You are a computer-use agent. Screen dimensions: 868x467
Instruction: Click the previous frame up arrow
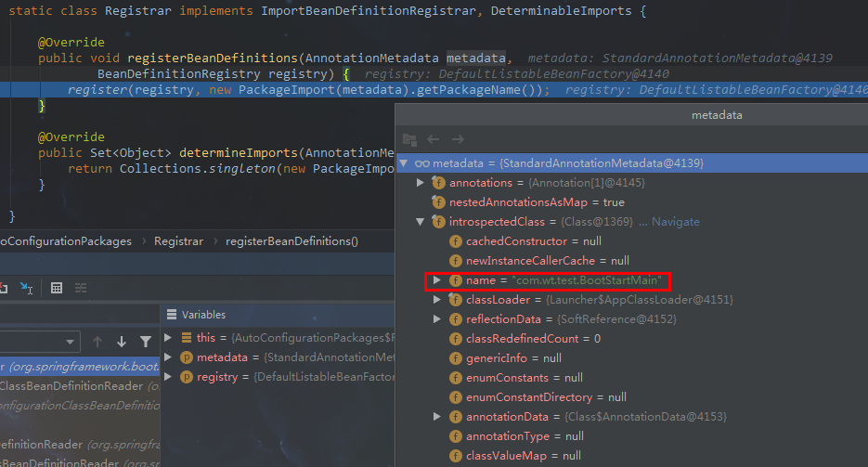pyautogui.click(x=97, y=342)
